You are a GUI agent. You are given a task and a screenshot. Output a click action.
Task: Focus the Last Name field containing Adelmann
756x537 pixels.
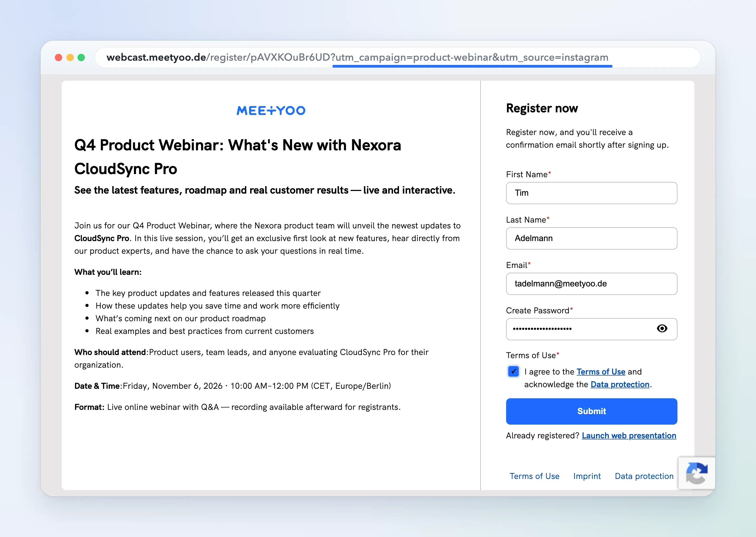click(x=592, y=238)
